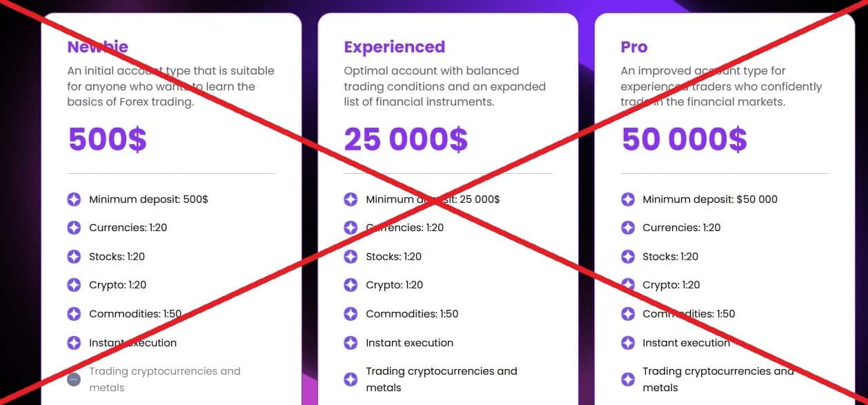Click star icon beside Newbie Minimum deposit: 500$

(74, 199)
